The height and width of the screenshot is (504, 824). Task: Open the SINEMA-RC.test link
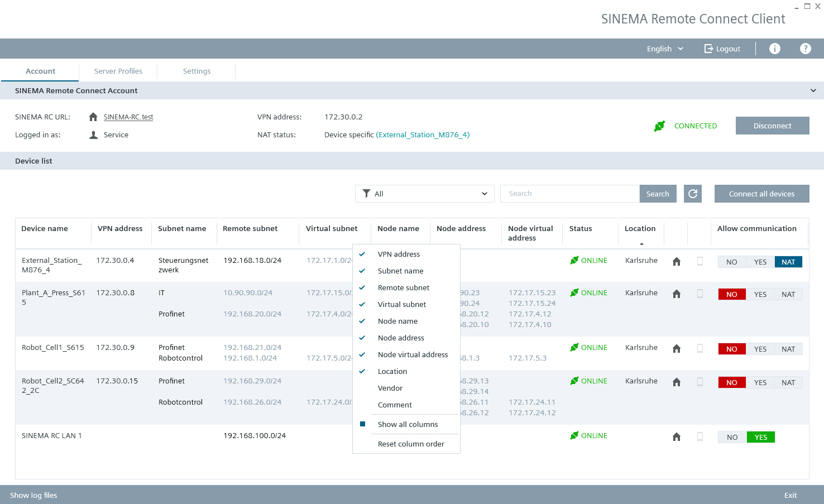pos(128,117)
